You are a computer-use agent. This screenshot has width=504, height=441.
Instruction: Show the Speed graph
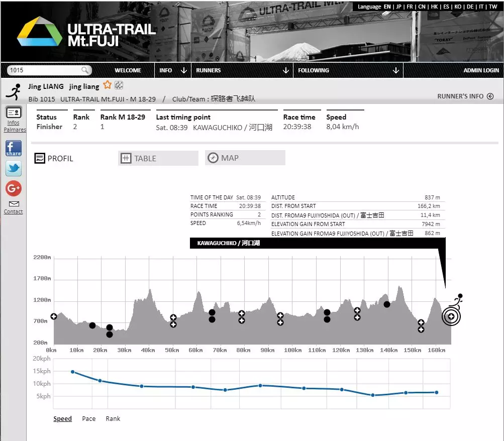click(x=62, y=418)
